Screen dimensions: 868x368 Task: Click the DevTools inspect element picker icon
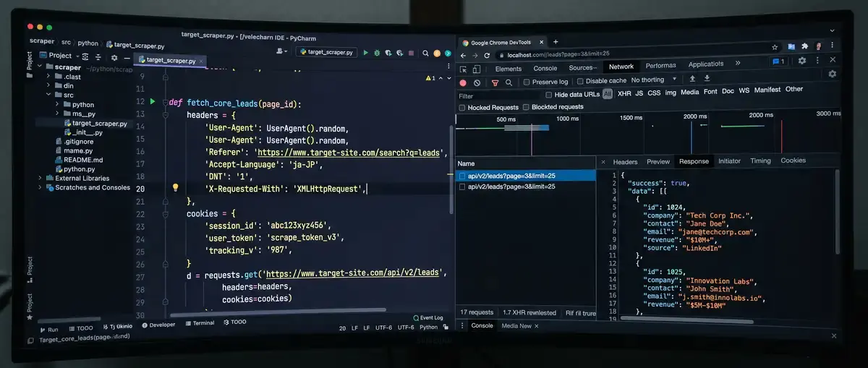(463, 69)
